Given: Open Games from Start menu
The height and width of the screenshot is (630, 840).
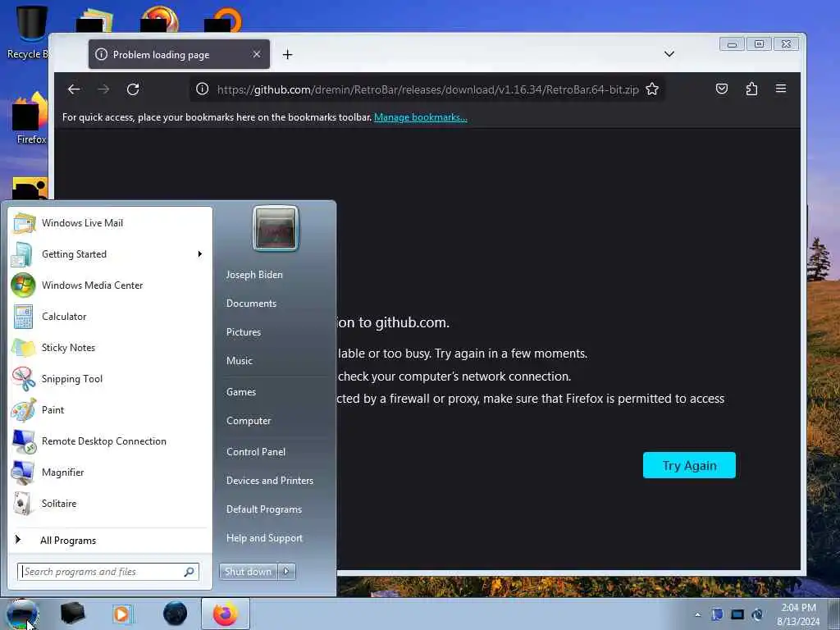Looking at the screenshot, I should [x=241, y=392].
